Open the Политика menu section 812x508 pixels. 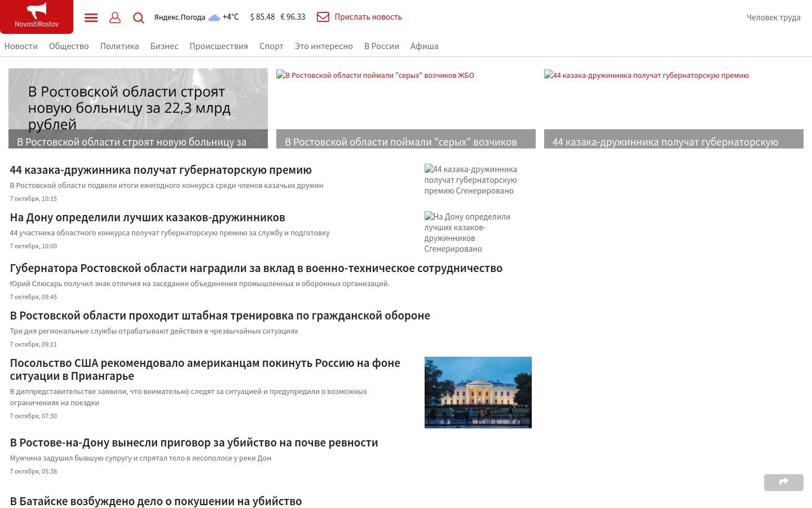[120, 46]
